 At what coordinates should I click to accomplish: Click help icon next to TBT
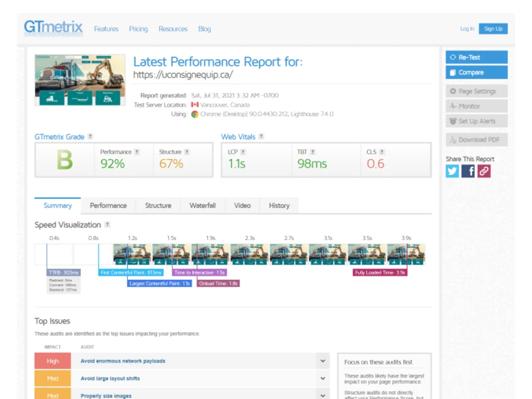(312, 152)
